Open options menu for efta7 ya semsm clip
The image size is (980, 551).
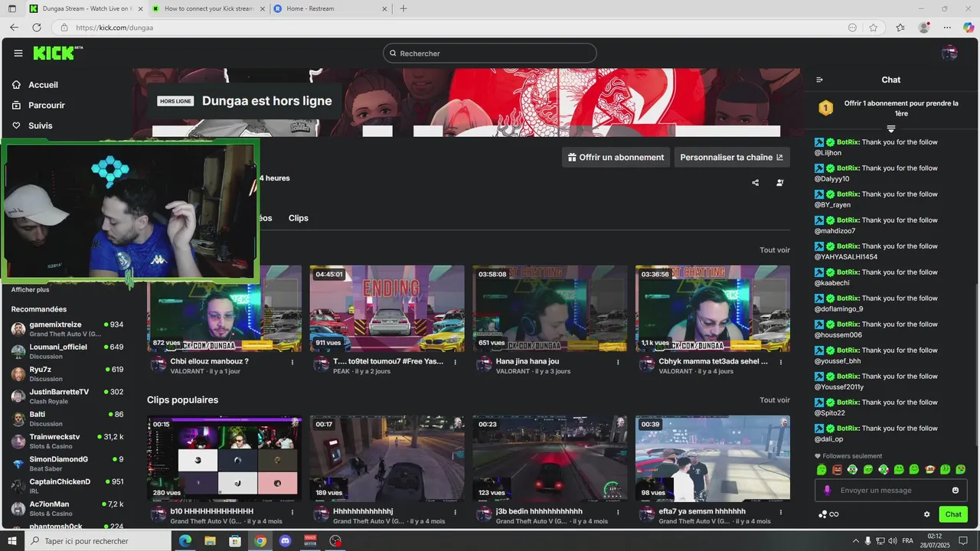pos(780,512)
